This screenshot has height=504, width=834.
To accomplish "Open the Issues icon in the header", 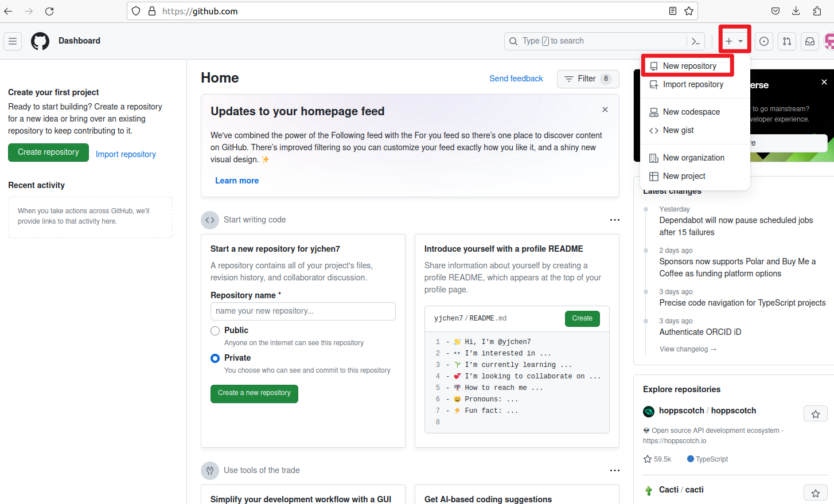I will (764, 41).
